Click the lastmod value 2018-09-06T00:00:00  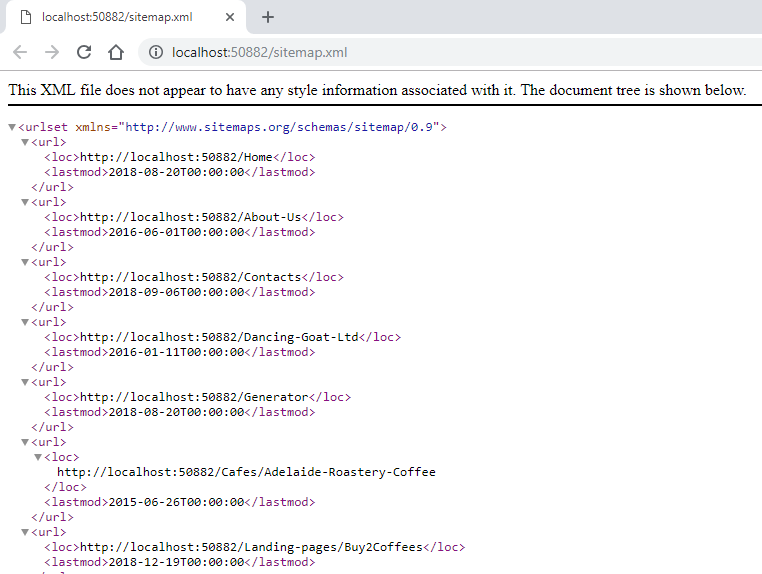[x=176, y=293]
